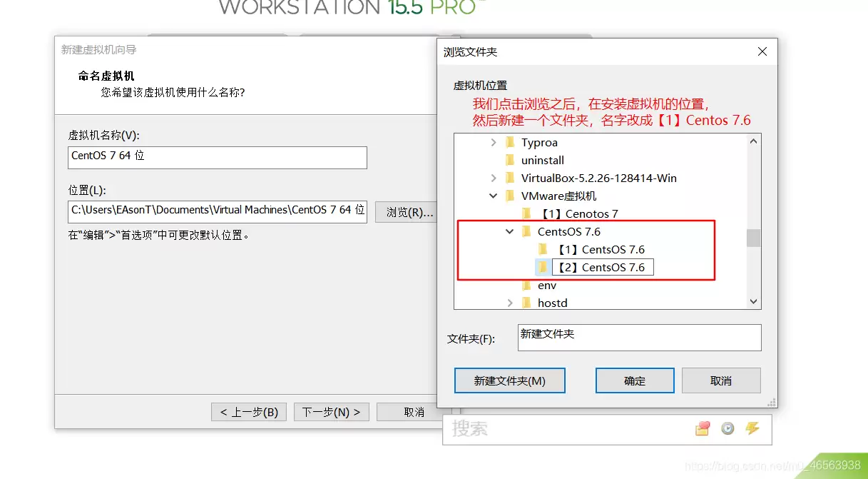
Task: Confirm with the 确定 button
Action: click(635, 380)
